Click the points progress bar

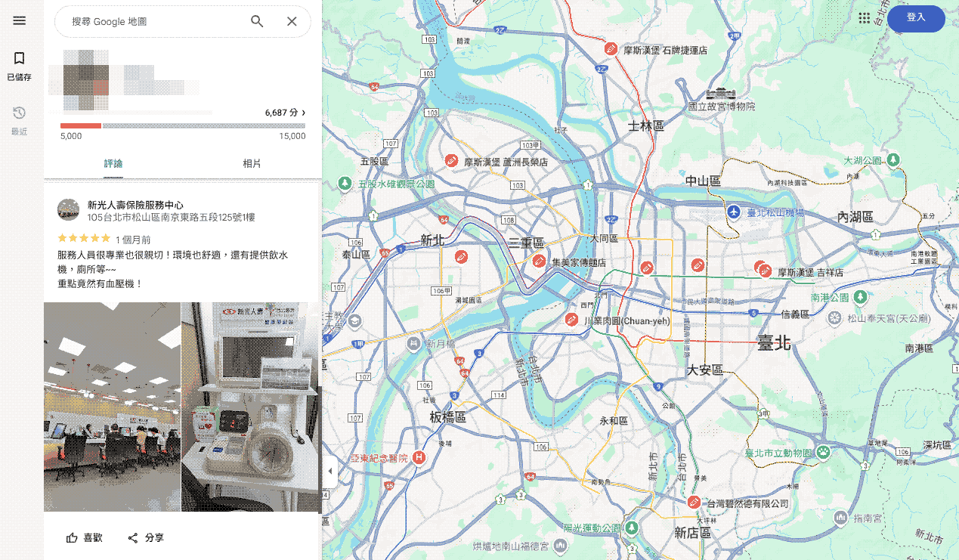[182, 125]
